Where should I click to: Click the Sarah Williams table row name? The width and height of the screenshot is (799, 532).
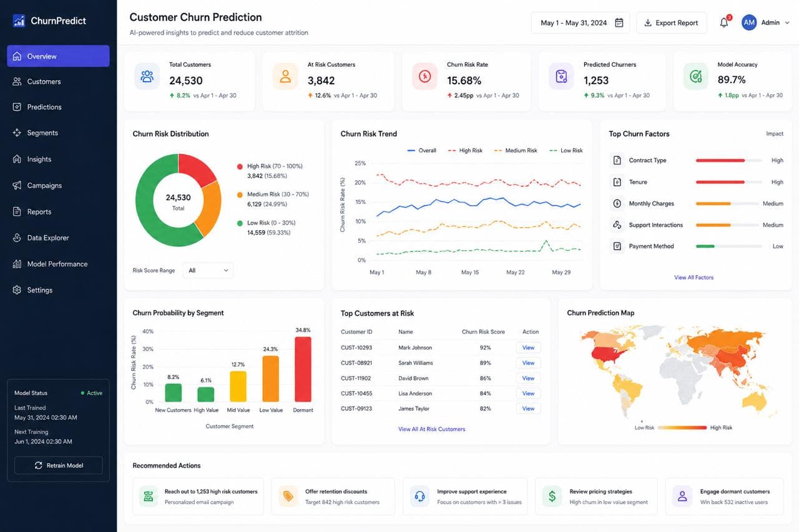(x=416, y=363)
